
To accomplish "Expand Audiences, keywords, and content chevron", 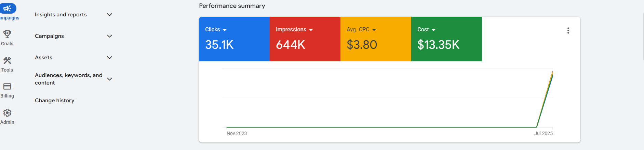I will click(109, 79).
